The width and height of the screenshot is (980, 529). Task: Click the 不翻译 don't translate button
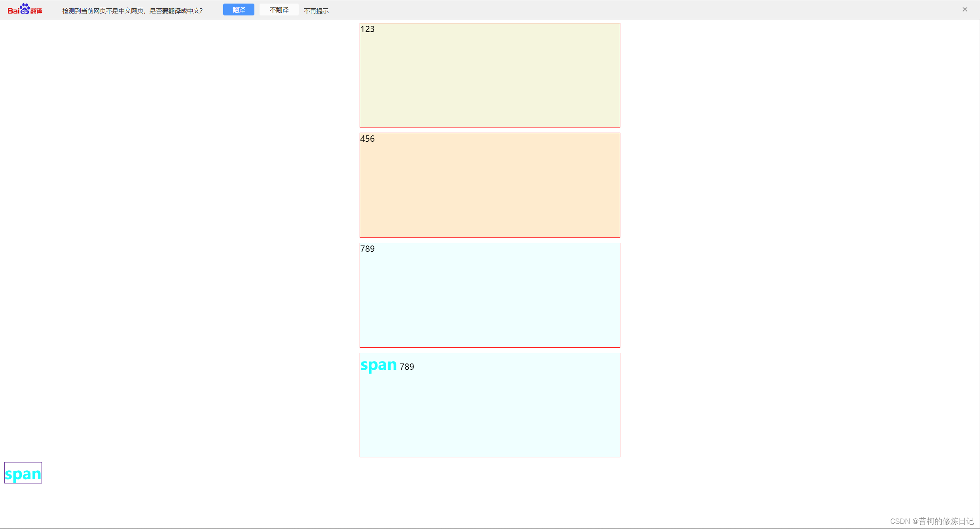(x=279, y=10)
